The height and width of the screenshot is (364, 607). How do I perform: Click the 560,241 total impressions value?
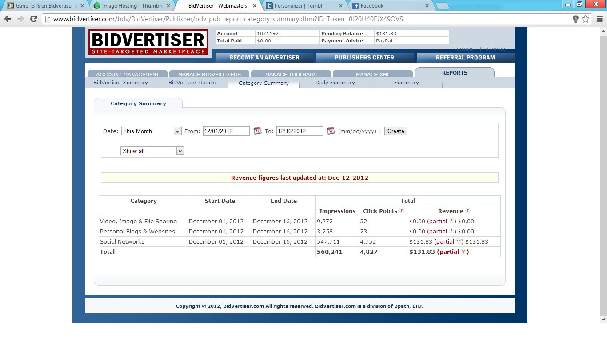click(330, 252)
